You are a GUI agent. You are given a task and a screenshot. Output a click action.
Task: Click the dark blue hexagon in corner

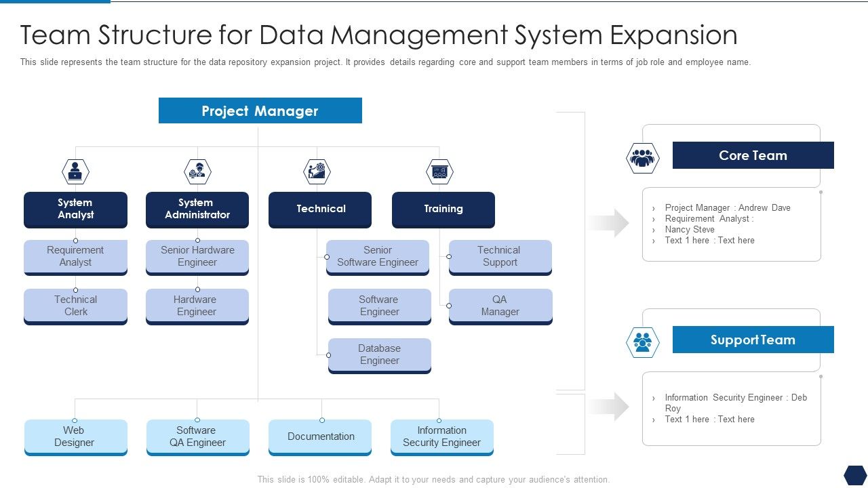click(855, 474)
